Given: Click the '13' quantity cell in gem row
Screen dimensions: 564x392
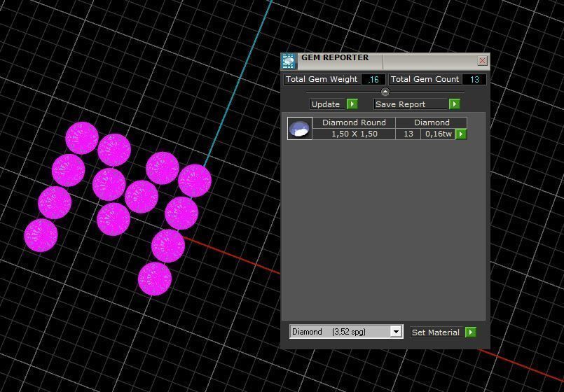Looking at the screenshot, I should tap(408, 134).
